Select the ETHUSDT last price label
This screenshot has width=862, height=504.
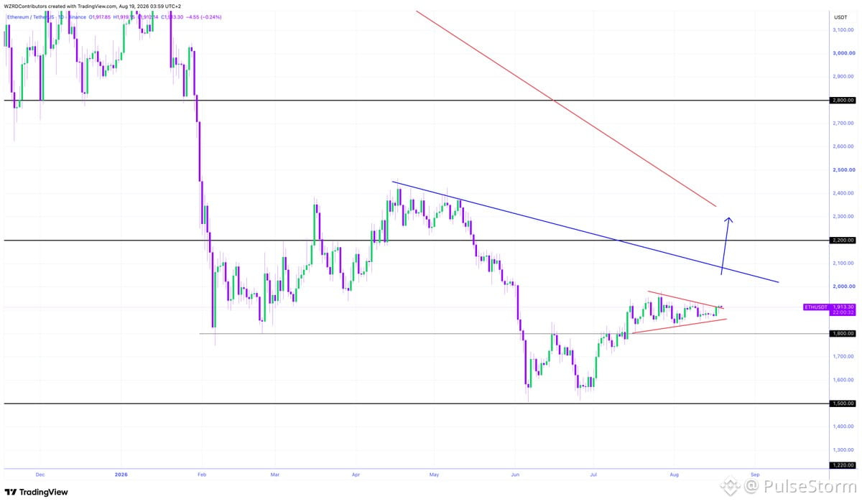coord(828,307)
